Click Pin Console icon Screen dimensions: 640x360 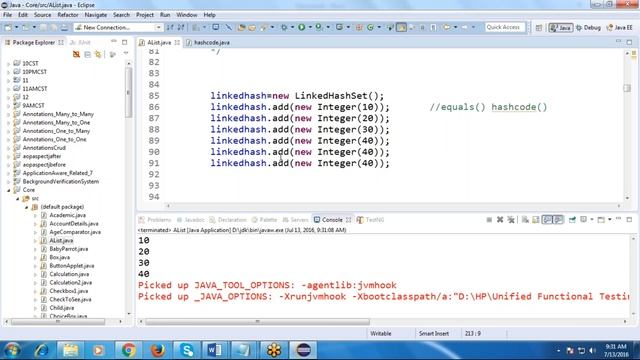point(572,220)
